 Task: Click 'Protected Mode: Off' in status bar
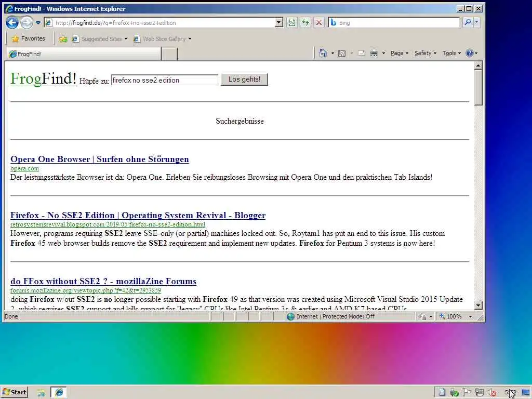pos(349,316)
